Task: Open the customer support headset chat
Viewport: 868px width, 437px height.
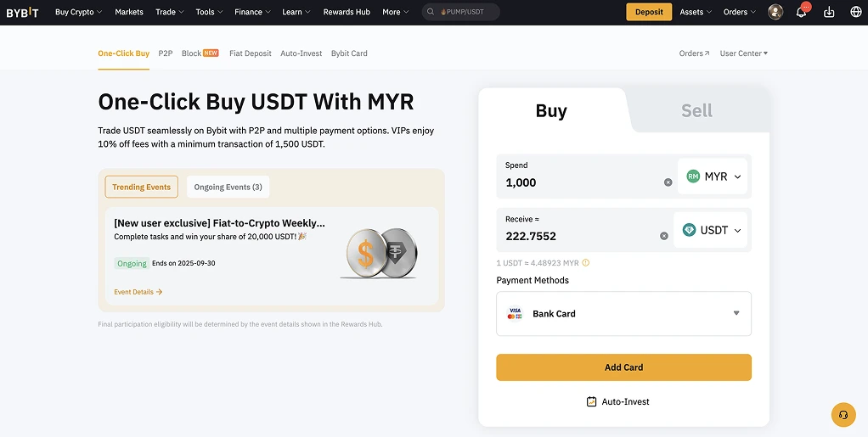Action: point(843,414)
